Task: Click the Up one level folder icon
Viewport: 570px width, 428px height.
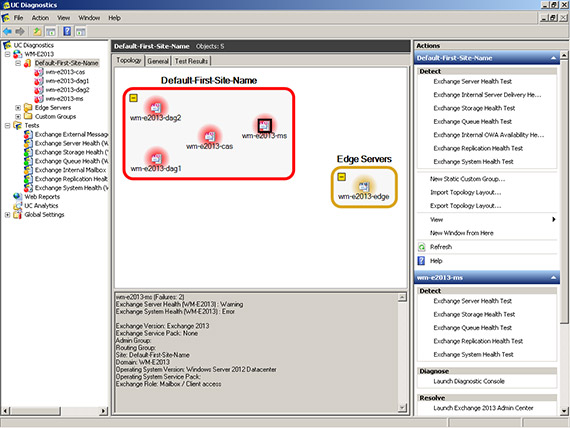Action: click(x=37, y=32)
